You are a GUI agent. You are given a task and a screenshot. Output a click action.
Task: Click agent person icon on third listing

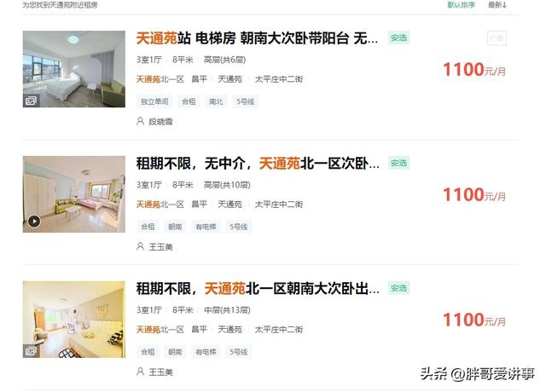tap(140, 372)
